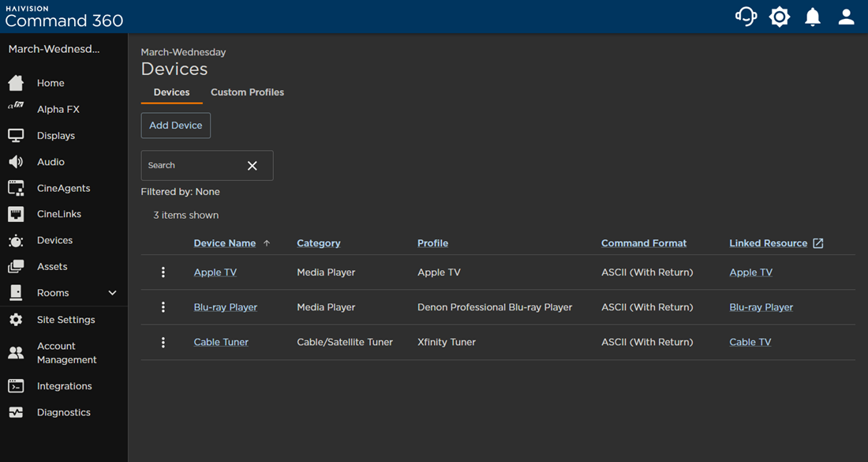The image size is (868, 462).
Task: Go to Home in sidebar
Action: (x=51, y=83)
